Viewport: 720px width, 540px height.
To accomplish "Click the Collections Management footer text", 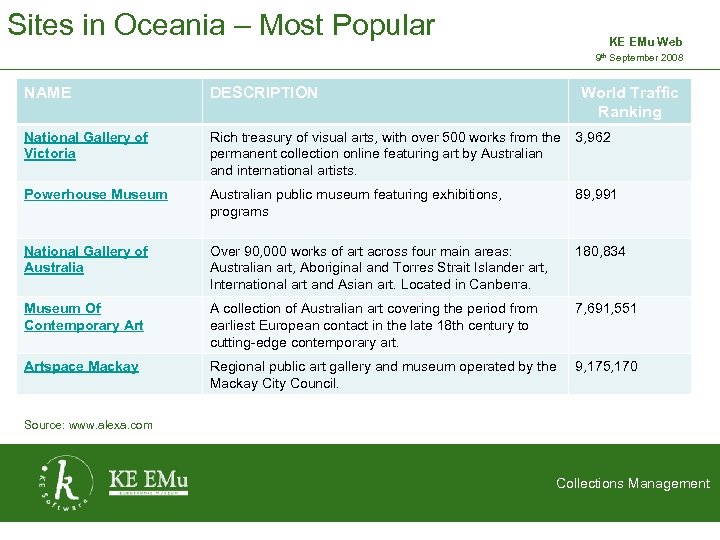I will tap(633, 484).
